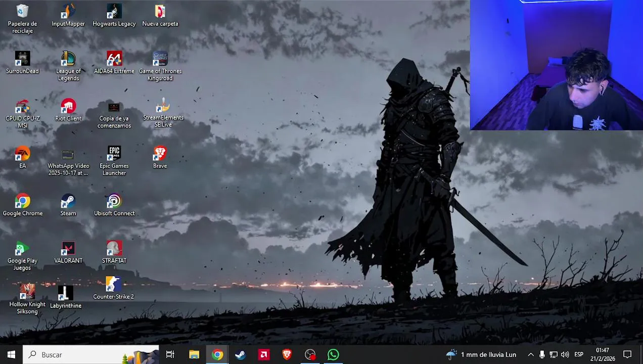Open the Windows Start menu
This screenshot has height=364, width=643.
pos(11,355)
